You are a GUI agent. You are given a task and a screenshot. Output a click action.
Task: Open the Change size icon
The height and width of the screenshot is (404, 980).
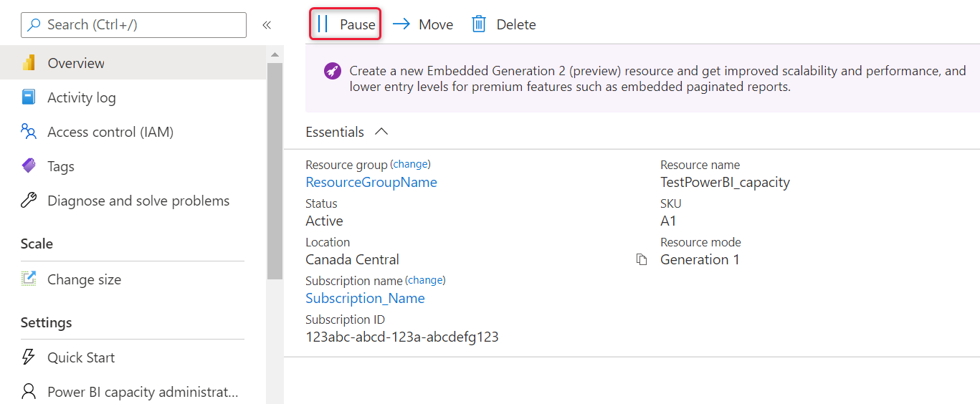pos(29,279)
